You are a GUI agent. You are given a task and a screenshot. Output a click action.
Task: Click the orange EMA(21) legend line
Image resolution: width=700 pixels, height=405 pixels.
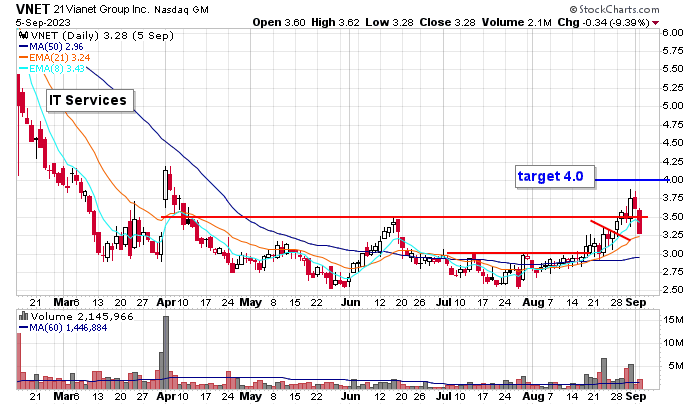(24, 58)
